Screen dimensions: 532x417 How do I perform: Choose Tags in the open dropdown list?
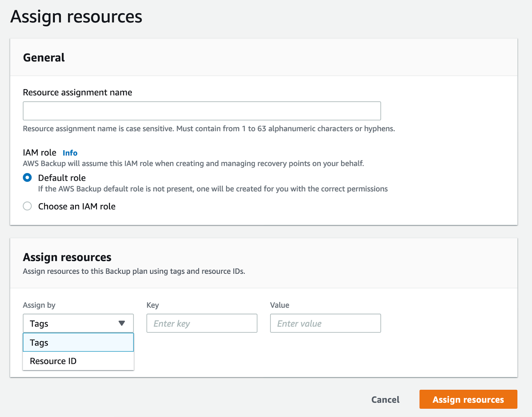(78, 343)
